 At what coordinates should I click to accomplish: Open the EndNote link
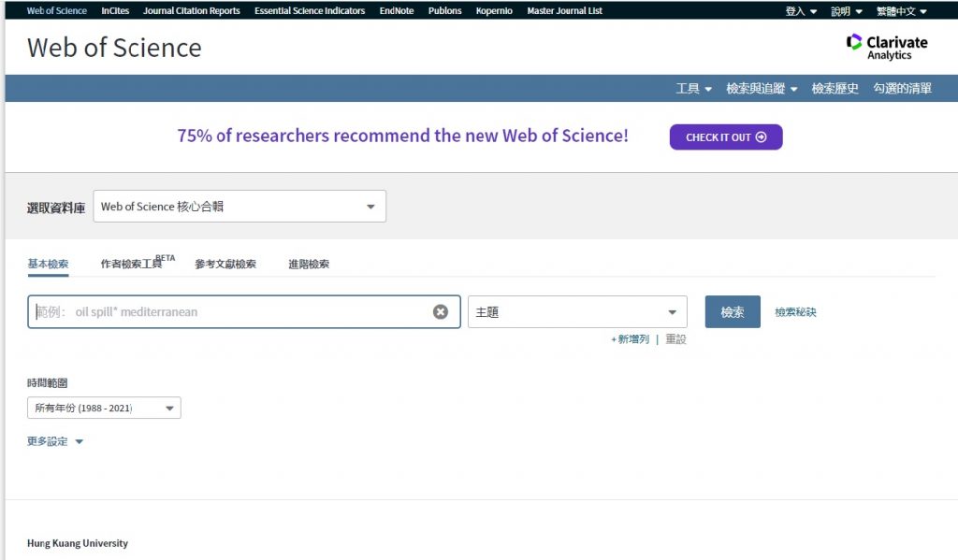397,10
